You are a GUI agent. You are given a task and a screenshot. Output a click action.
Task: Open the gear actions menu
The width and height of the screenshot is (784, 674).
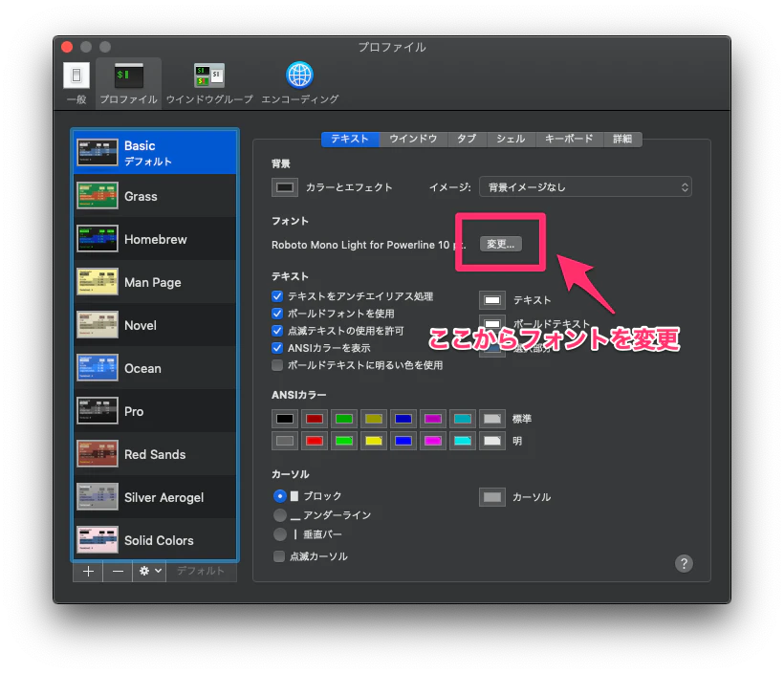point(149,571)
